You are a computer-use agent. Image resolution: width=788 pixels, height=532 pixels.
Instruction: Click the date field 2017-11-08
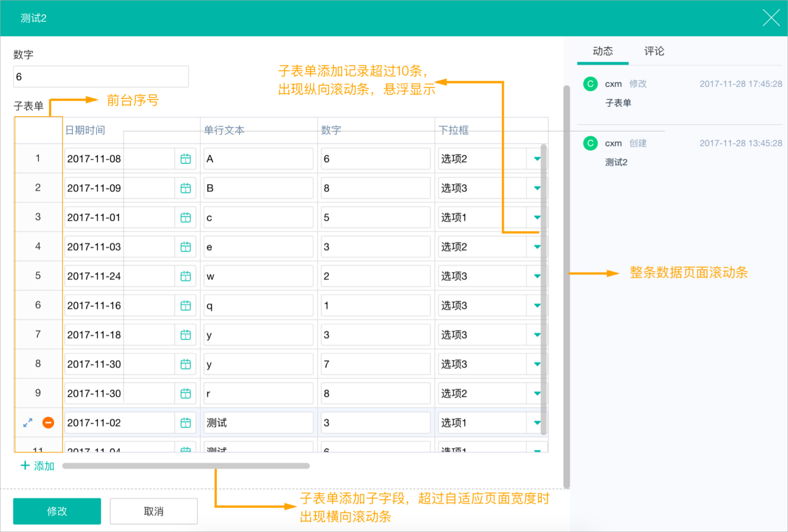coord(119,159)
